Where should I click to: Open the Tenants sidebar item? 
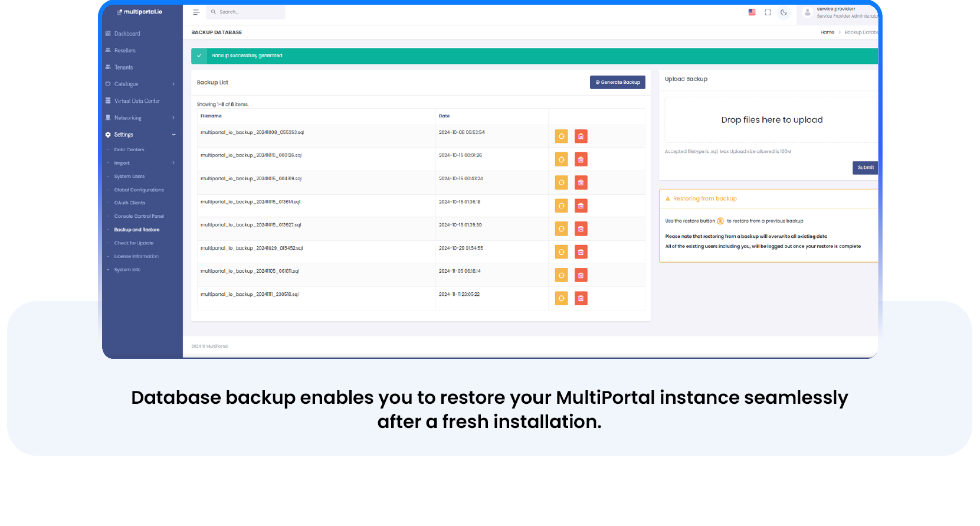coord(123,67)
